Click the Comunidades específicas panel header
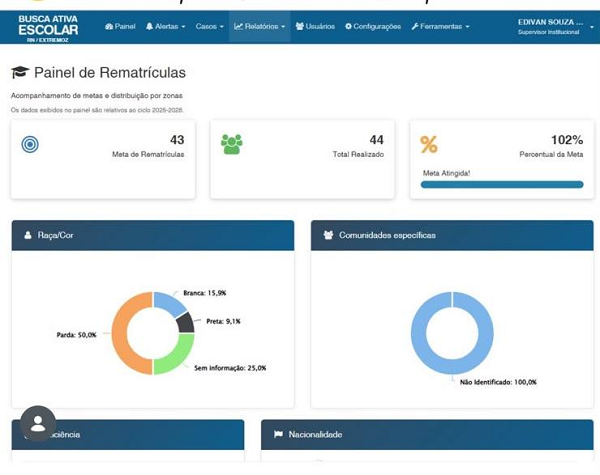This screenshot has height=475, width=600. click(452, 235)
